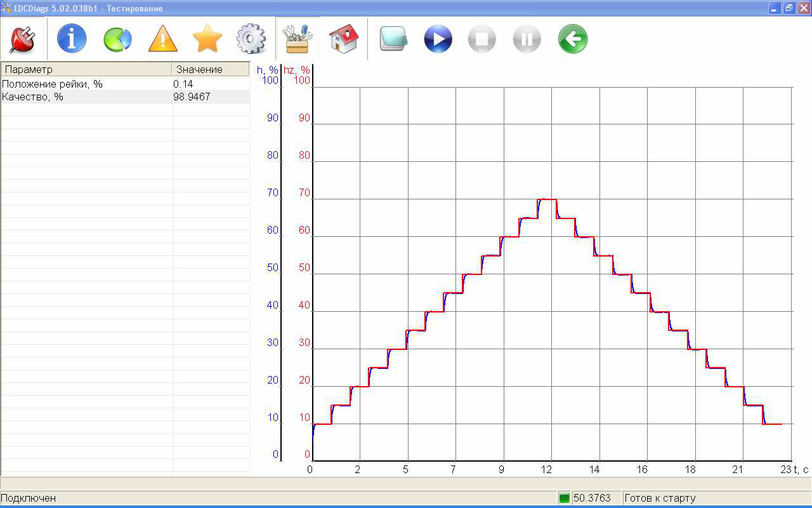Click the grayed-out stop button
The width and height of the screenshot is (812, 508).
482,39
